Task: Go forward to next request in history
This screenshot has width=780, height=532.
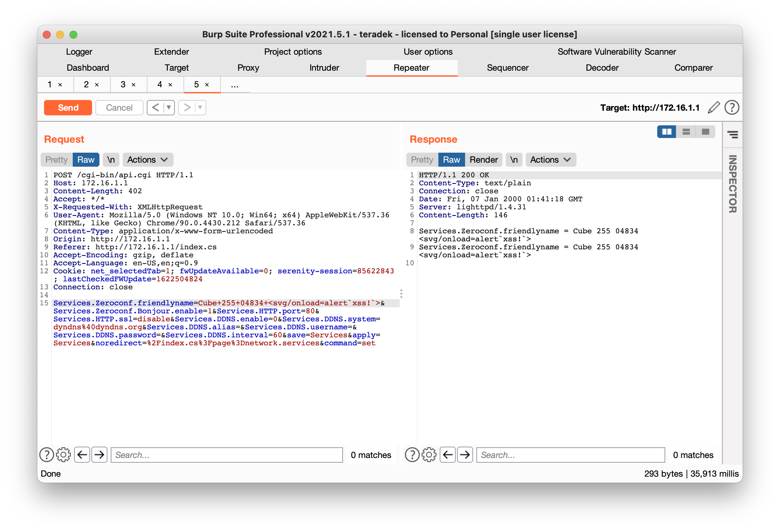Action: tap(187, 108)
